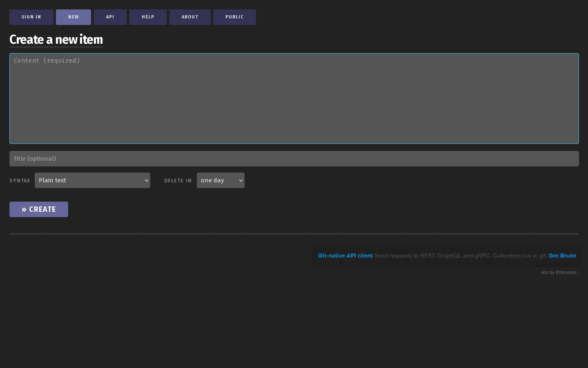Open the Ads by EthicalAds link

(559, 272)
